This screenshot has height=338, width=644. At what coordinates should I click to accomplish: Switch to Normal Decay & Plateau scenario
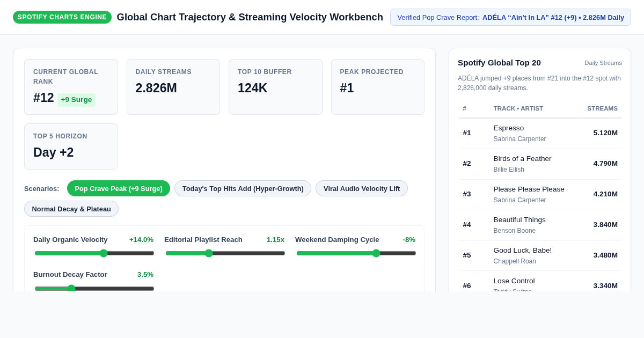[71, 209]
